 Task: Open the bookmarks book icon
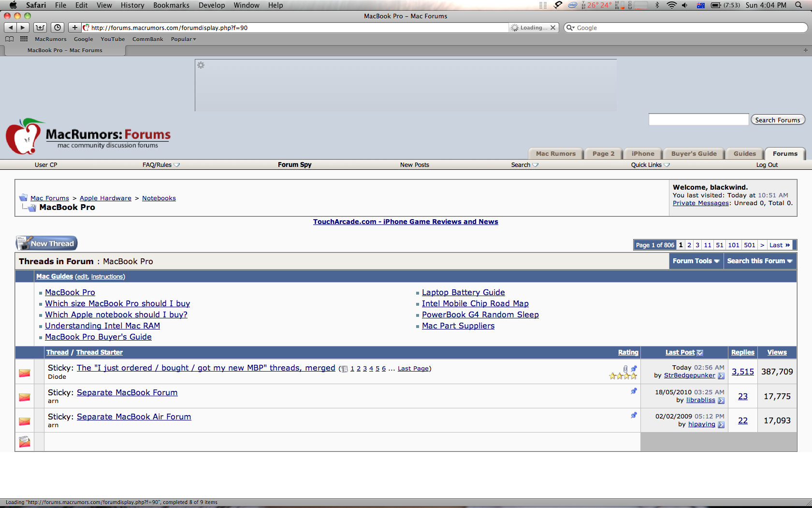(x=9, y=39)
